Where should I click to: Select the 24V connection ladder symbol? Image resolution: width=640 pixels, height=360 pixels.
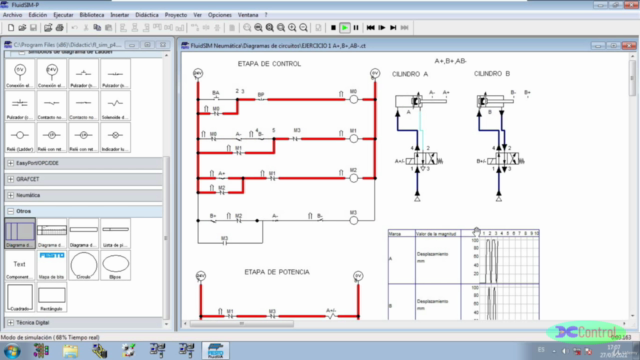(51, 74)
